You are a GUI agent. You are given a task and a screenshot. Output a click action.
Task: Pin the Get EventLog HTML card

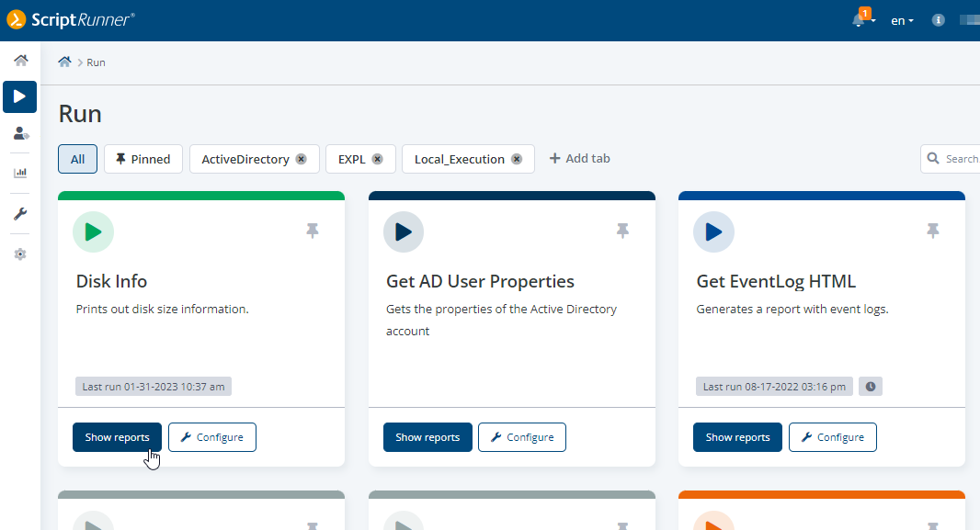click(933, 231)
